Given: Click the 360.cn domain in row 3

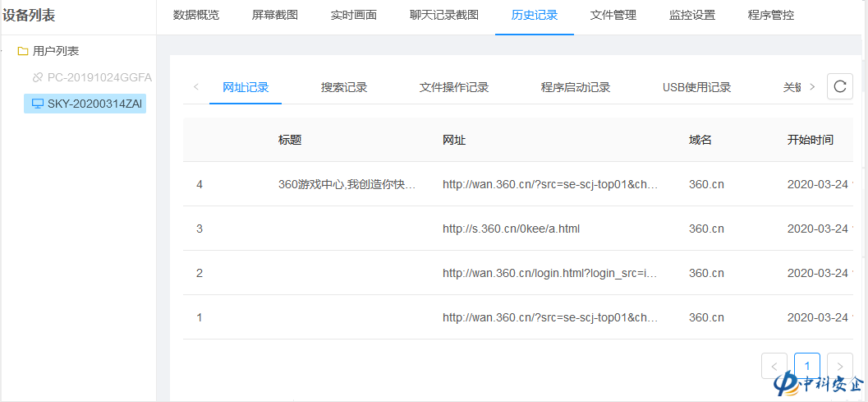Looking at the screenshot, I should tap(706, 229).
